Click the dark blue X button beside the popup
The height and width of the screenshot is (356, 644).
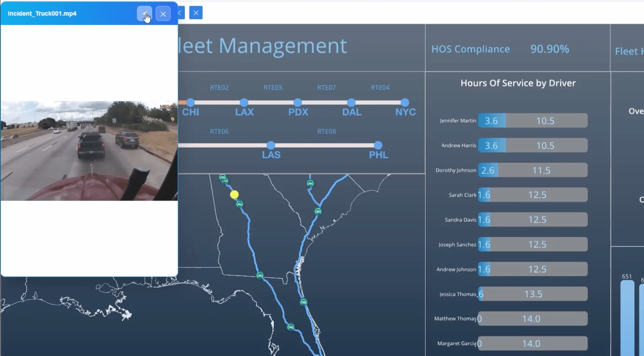click(x=196, y=13)
